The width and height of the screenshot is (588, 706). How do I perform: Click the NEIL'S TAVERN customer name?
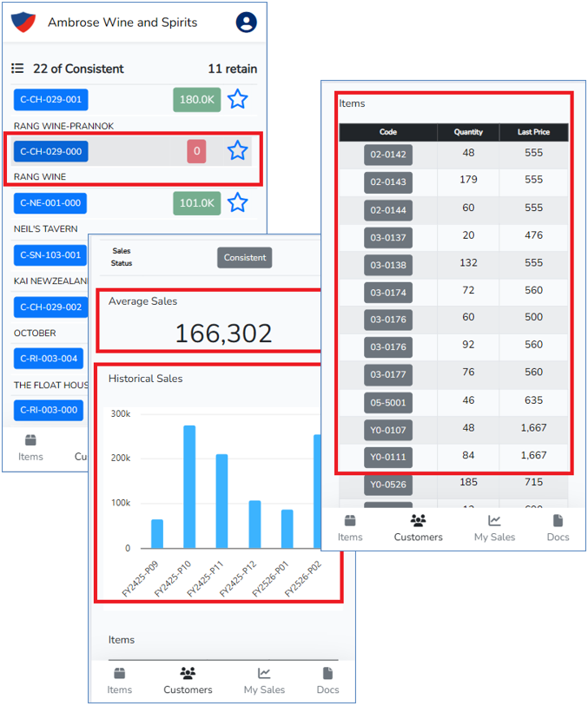pos(45,228)
